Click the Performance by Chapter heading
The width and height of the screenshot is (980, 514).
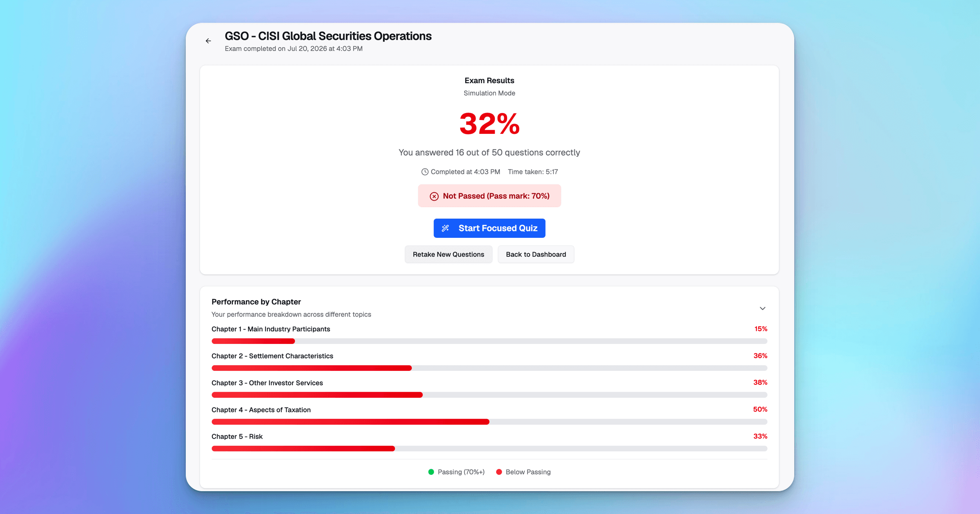[x=256, y=302]
